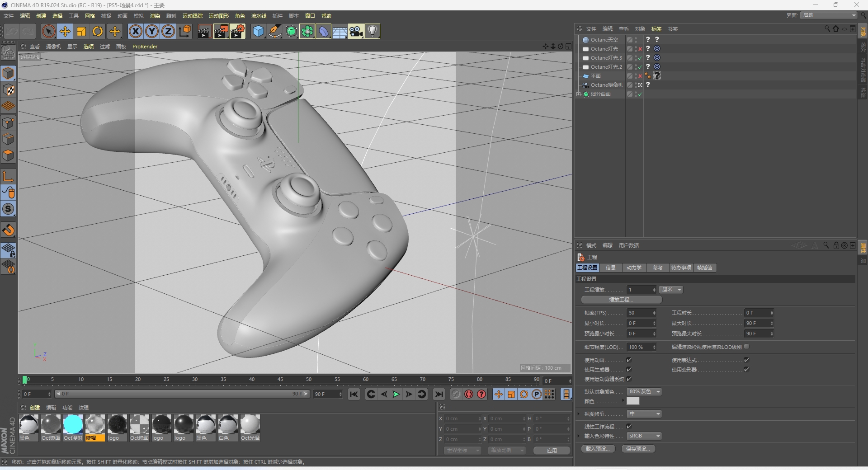Click the 保存预设 button

[x=638, y=449]
